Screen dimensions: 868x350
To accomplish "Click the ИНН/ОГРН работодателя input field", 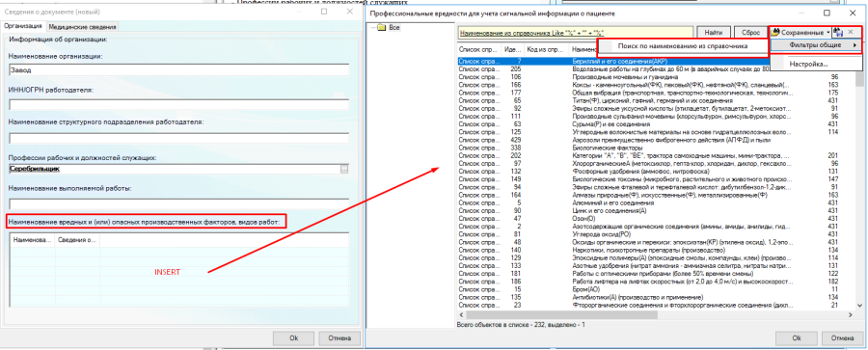I will [x=179, y=105].
